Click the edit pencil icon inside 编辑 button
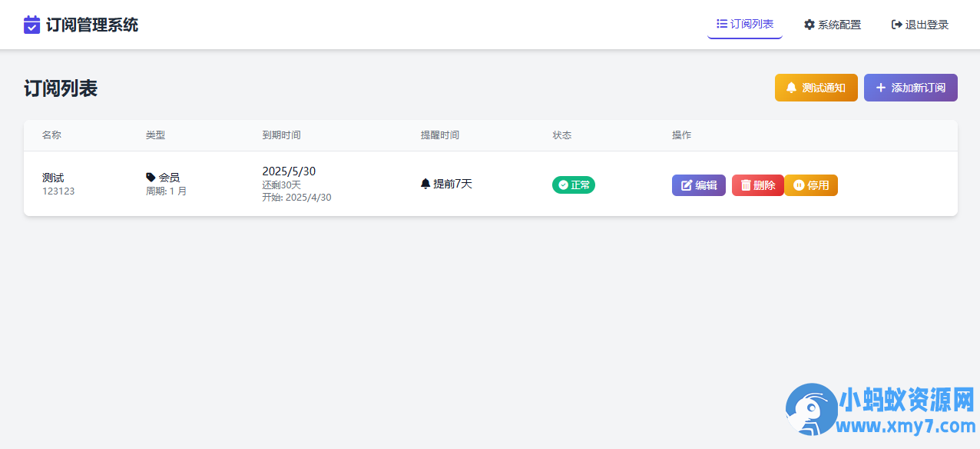Image resolution: width=980 pixels, height=449 pixels. (x=684, y=185)
